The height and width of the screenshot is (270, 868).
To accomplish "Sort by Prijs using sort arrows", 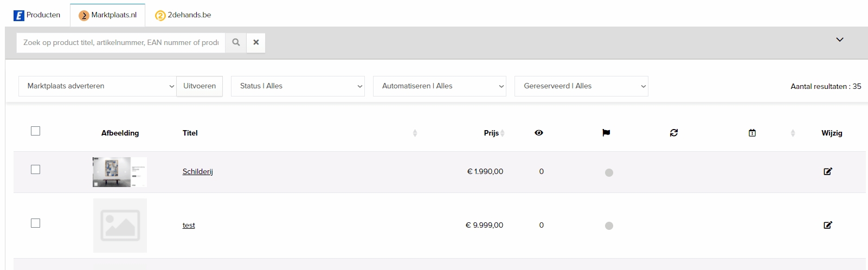I will (x=503, y=133).
